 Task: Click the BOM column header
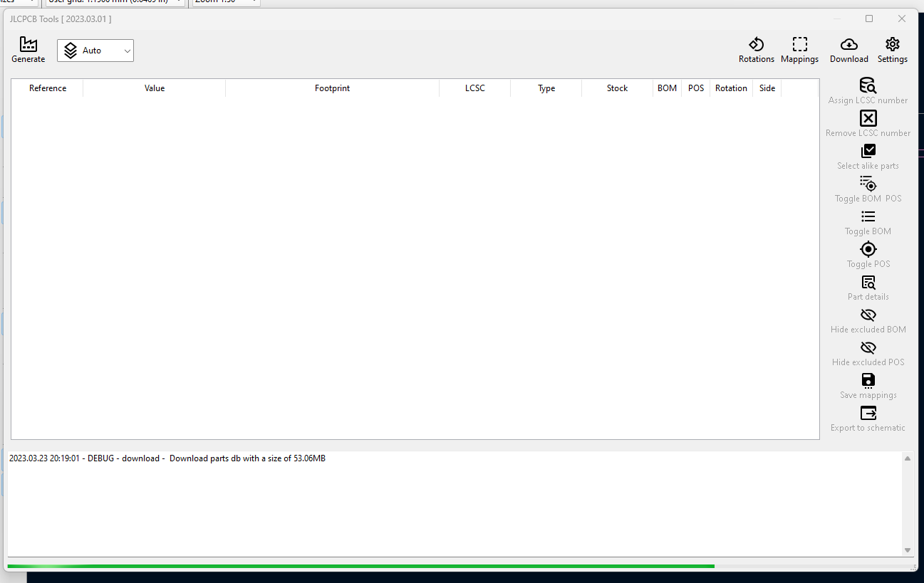668,88
